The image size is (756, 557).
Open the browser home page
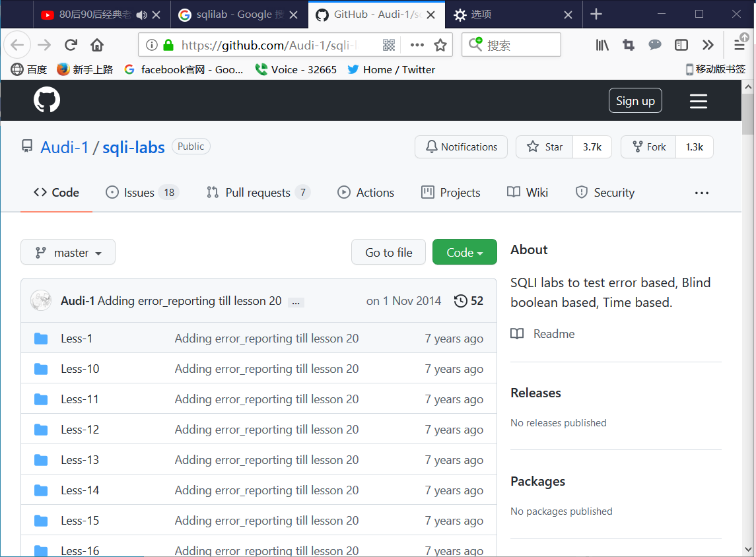coord(97,46)
